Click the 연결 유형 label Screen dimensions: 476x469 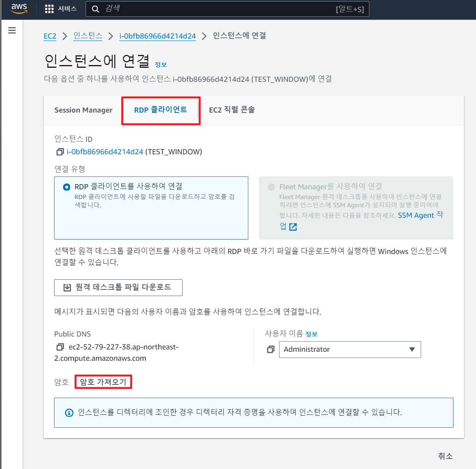[x=70, y=169]
